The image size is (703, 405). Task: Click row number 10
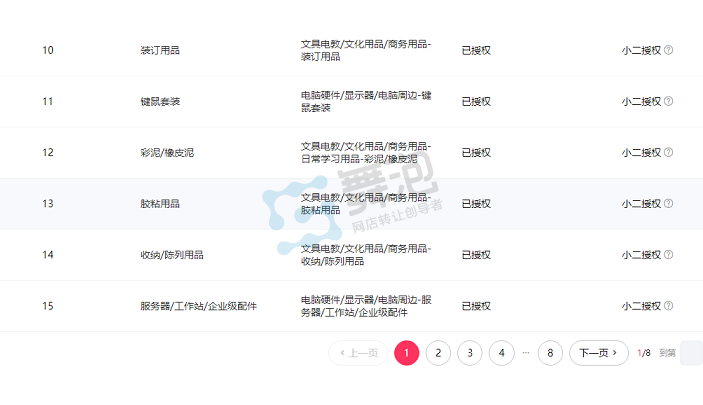coord(48,50)
